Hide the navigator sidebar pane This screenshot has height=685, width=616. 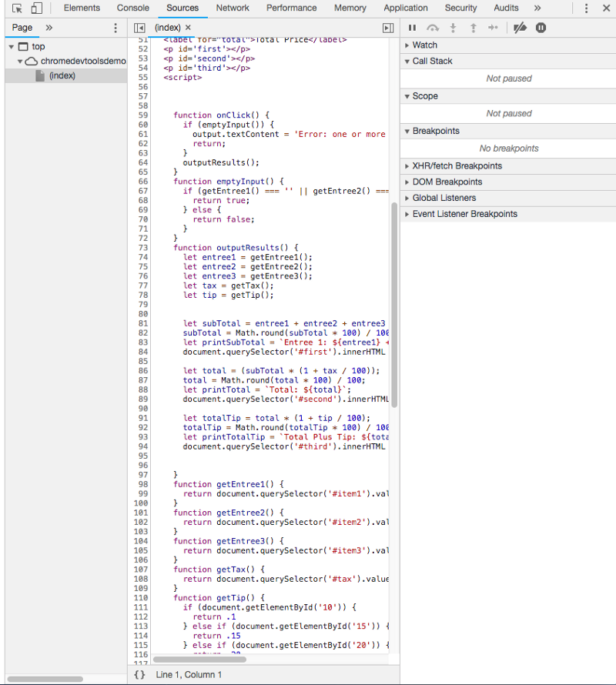coord(139,28)
